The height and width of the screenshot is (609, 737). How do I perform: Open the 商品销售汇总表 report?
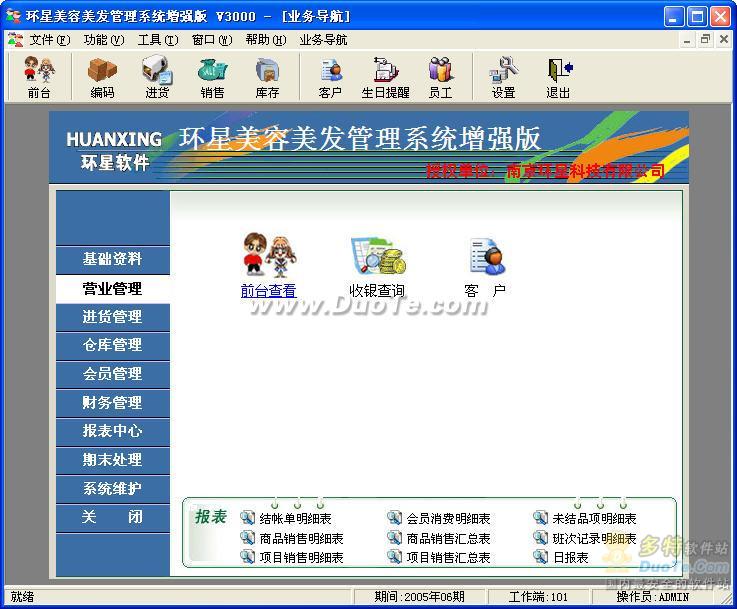448,538
